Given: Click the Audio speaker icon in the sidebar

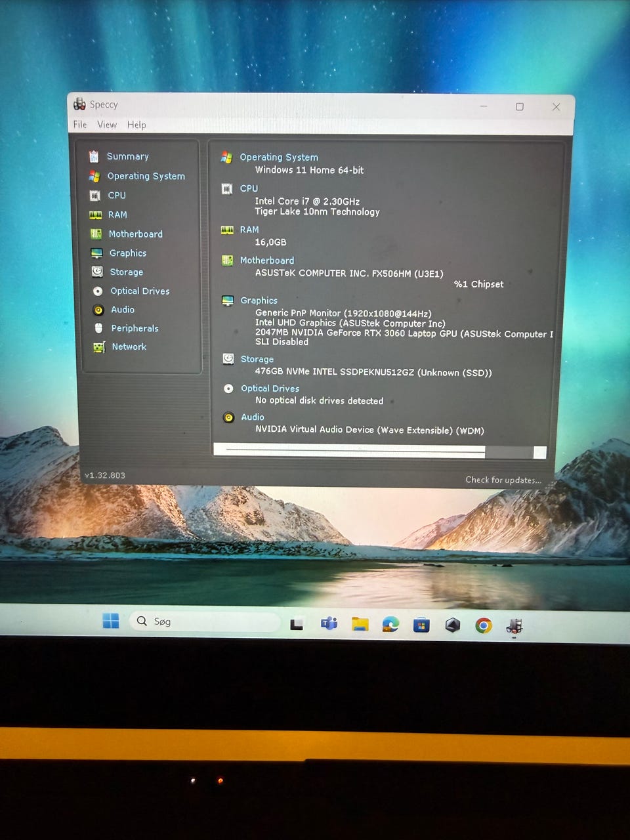Looking at the screenshot, I should tap(98, 310).
